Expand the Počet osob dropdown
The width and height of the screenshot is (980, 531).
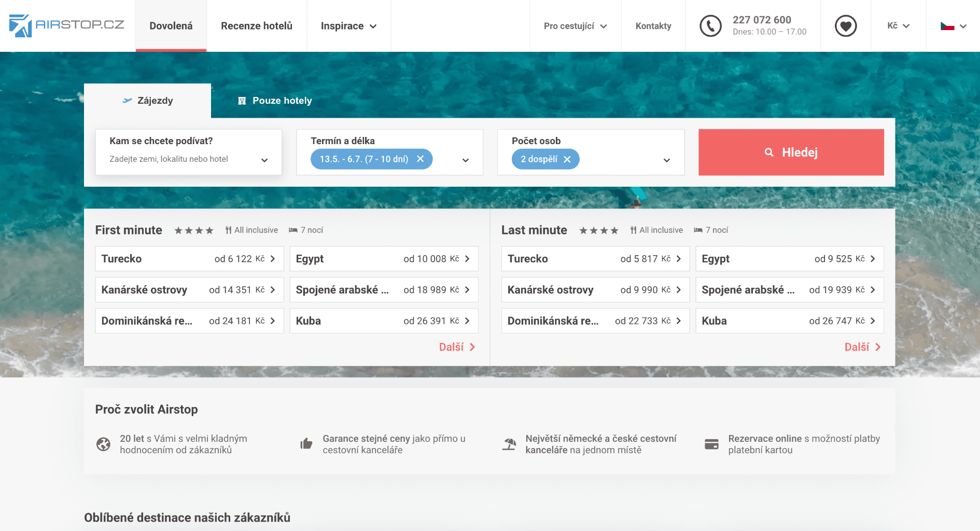pos(666,160)
